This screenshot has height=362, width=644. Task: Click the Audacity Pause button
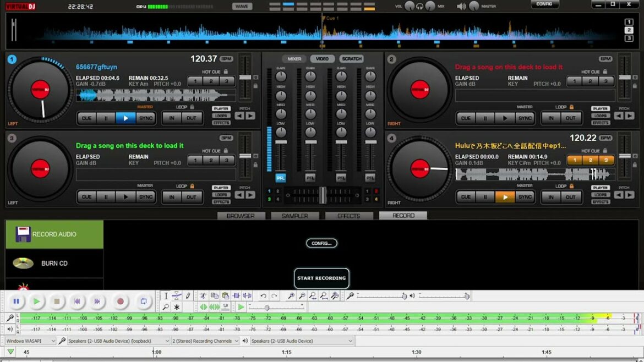(x=17, y=301)
